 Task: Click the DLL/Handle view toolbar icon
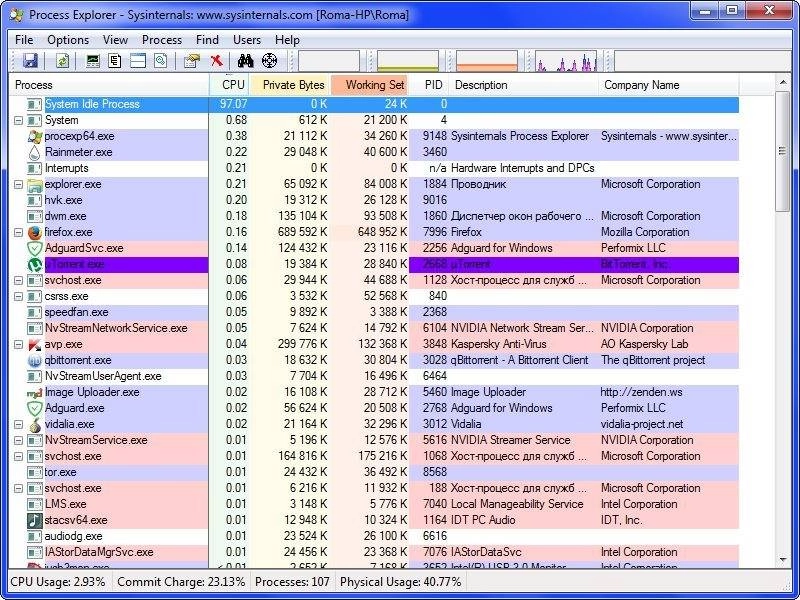click(161, 61)
